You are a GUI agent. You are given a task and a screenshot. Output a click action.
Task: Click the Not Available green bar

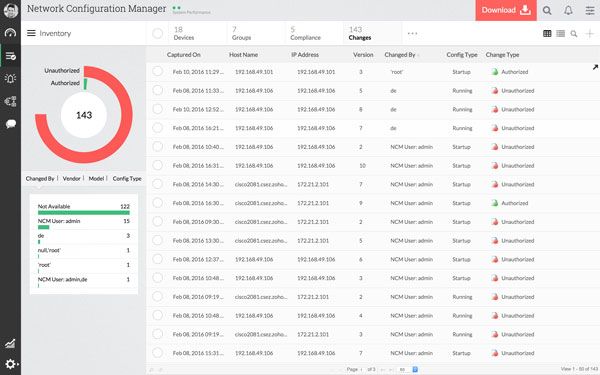tap(84, 213)
